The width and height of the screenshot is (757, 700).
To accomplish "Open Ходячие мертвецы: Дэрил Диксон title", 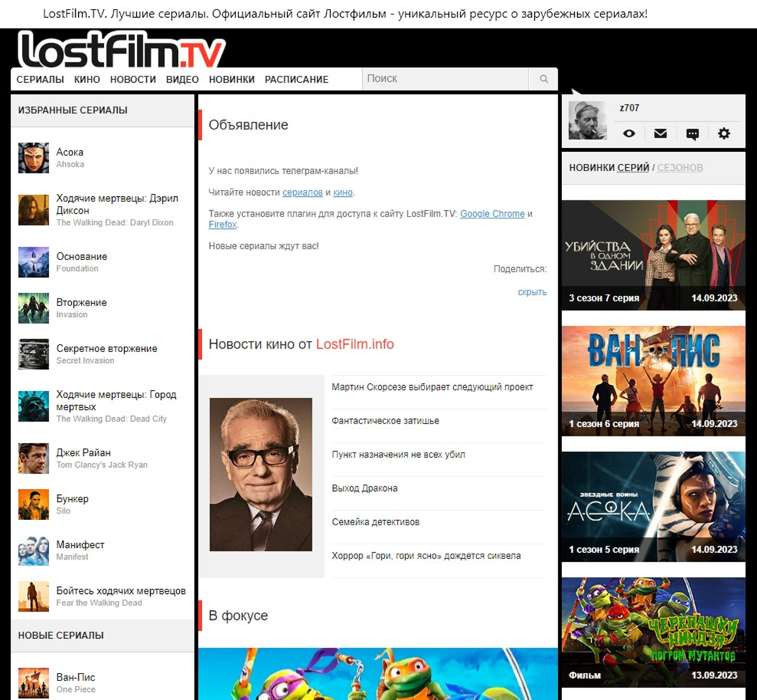I will [x=117, y=205].
